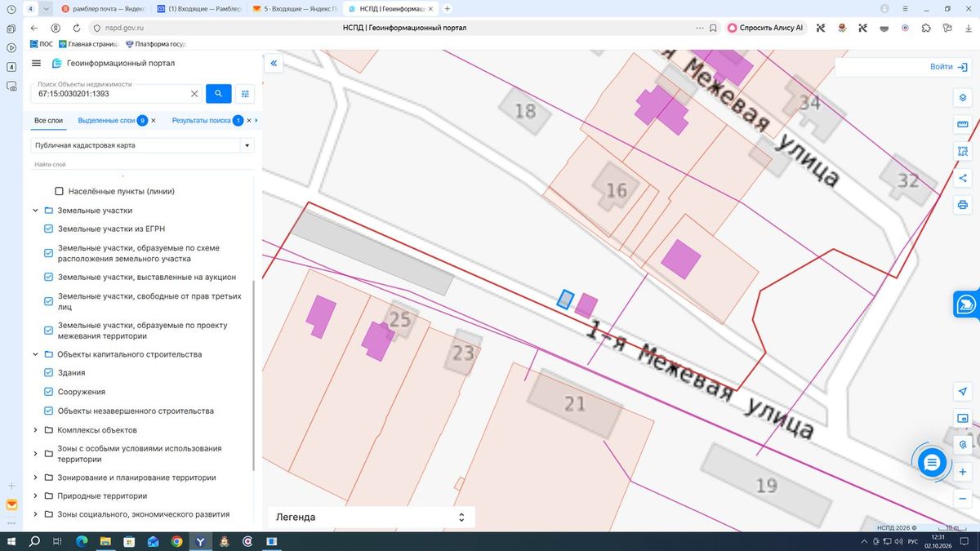Collapse the left sidebar panel
Image resolution: width=980 pixels, height=551 pixels.
pyautogui.click(x=274, y=63)
